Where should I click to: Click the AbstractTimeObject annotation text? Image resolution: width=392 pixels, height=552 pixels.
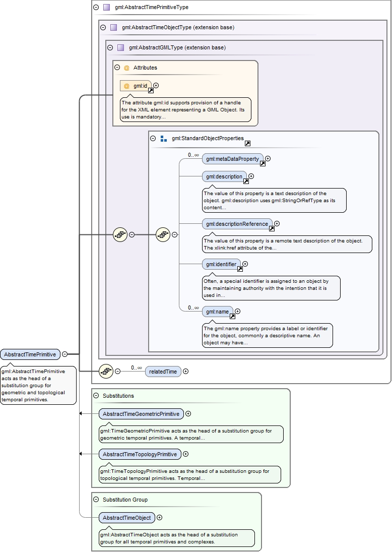(176, 538)
